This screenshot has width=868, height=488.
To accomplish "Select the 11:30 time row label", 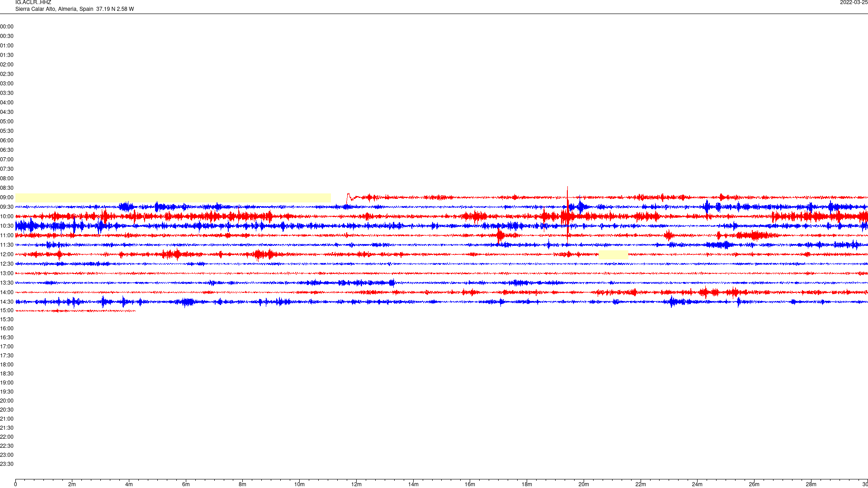I will coord(7,245).
